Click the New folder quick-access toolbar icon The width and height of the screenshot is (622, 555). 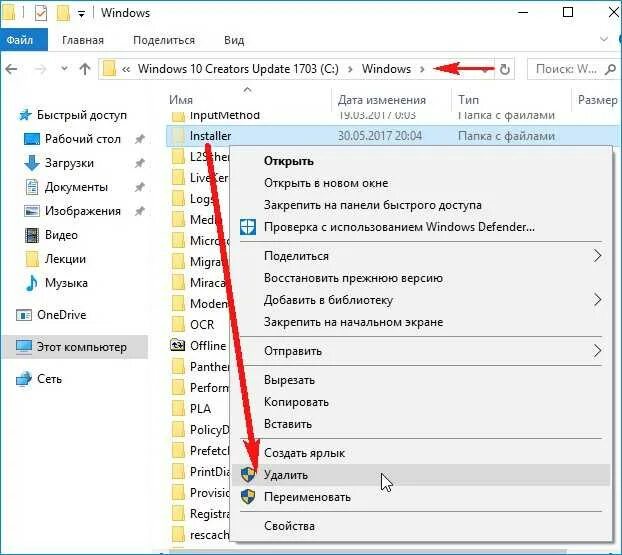tap(63, 13)
